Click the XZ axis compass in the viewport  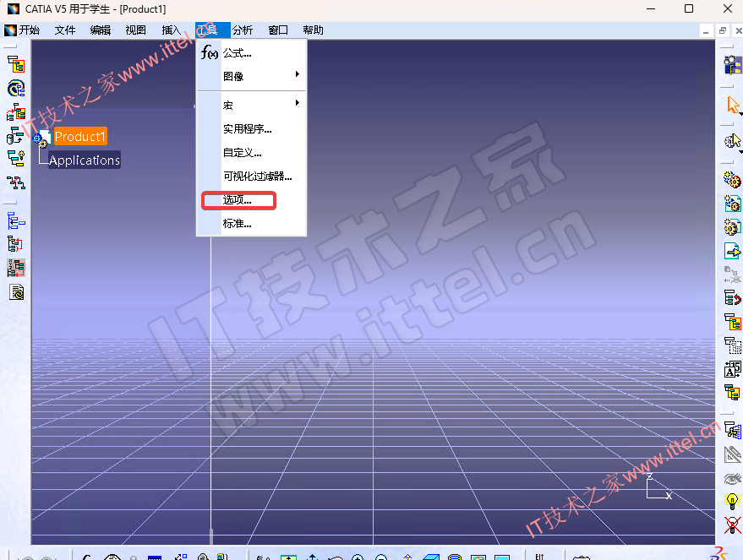coord(658,487)
